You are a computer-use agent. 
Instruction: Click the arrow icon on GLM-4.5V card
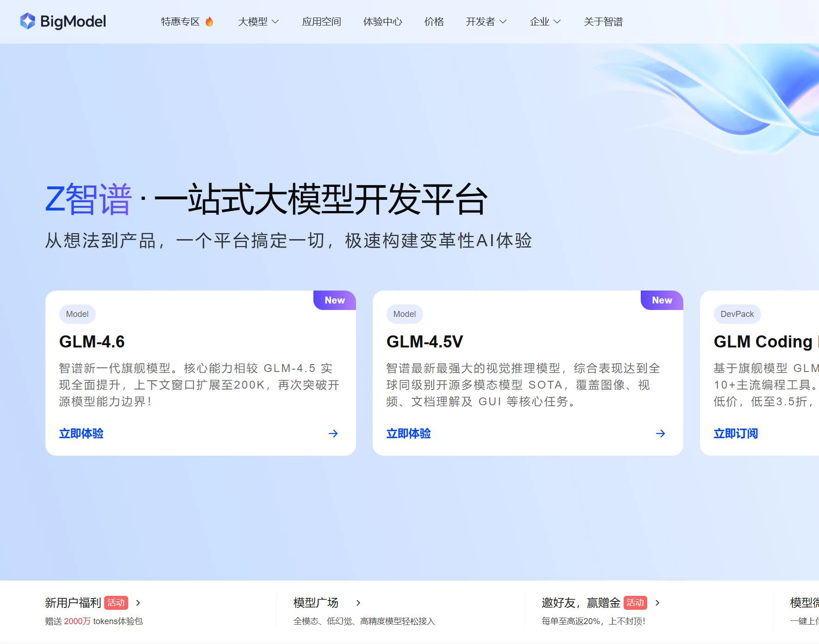[660, 433]
